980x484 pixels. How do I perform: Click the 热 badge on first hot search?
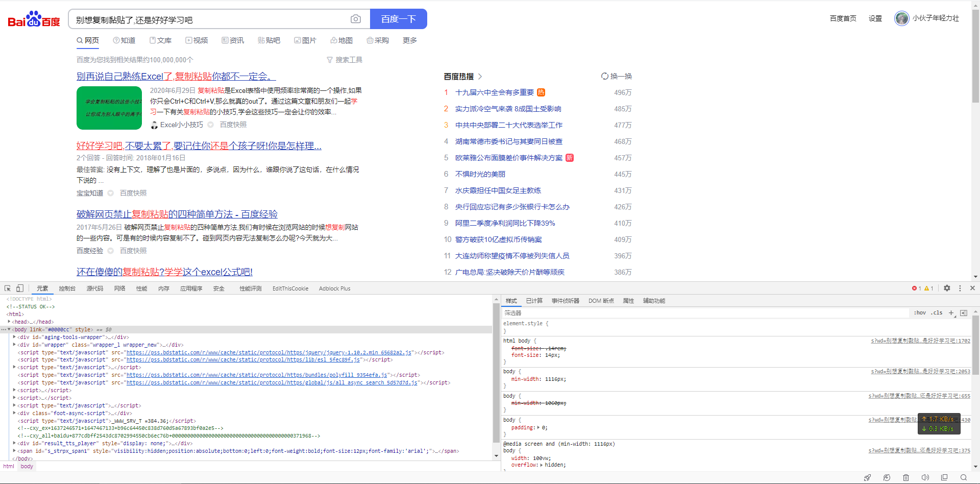pyautogui.click(x=541, y=92)
